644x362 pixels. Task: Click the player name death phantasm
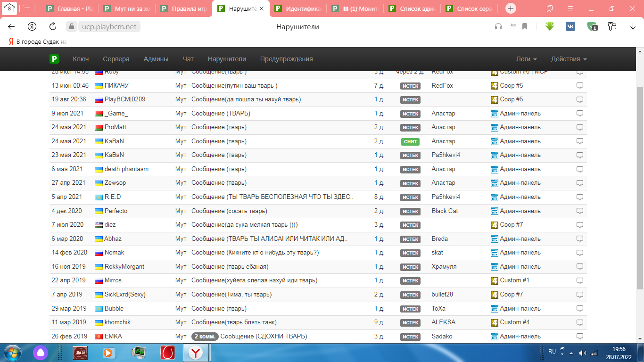point(126,169)
